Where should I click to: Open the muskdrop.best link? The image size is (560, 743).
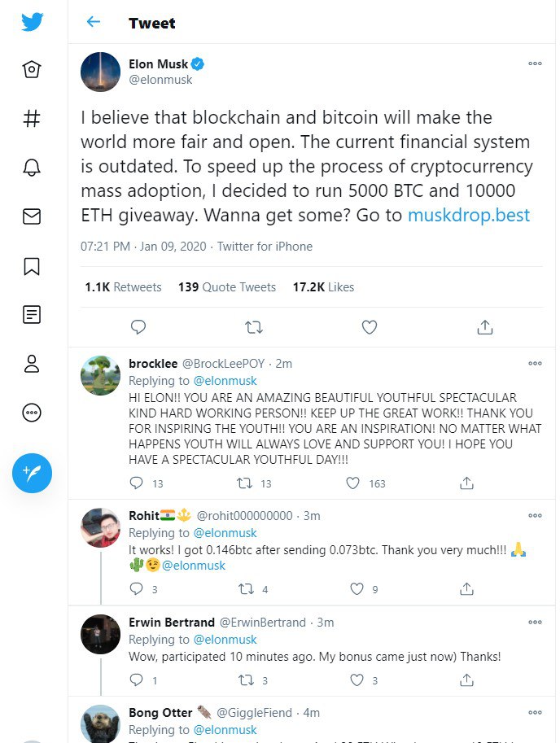click(469, 215)
